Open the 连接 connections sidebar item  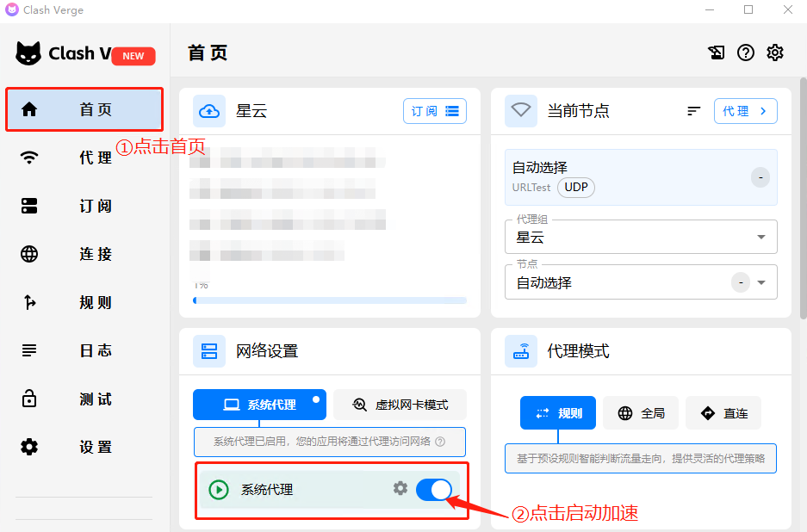tap(84, 254)
